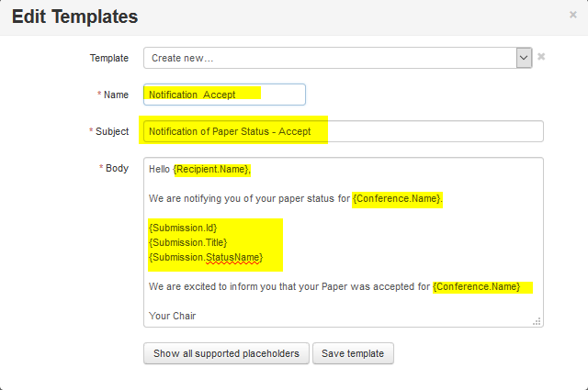The image size is (588, 390).
Task: Place cursor at 'Your Chair' signature
Action: [172, 317]
